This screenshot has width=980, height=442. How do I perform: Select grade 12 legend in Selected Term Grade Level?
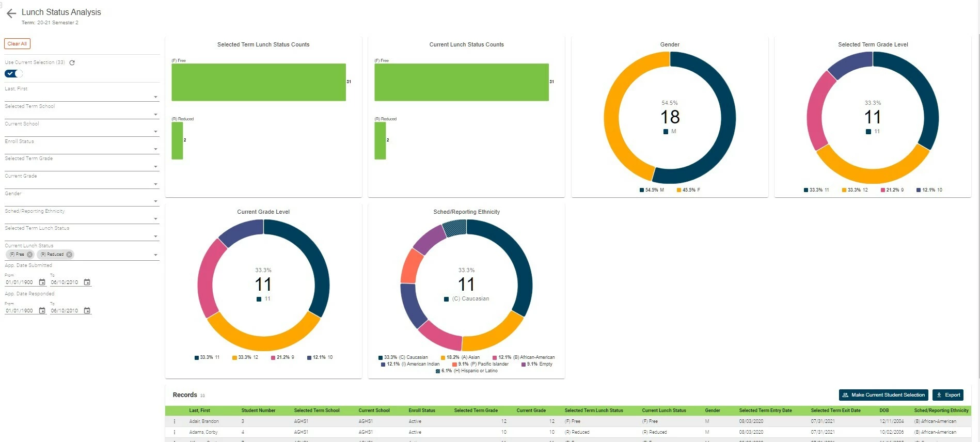[x=855, y=190]
